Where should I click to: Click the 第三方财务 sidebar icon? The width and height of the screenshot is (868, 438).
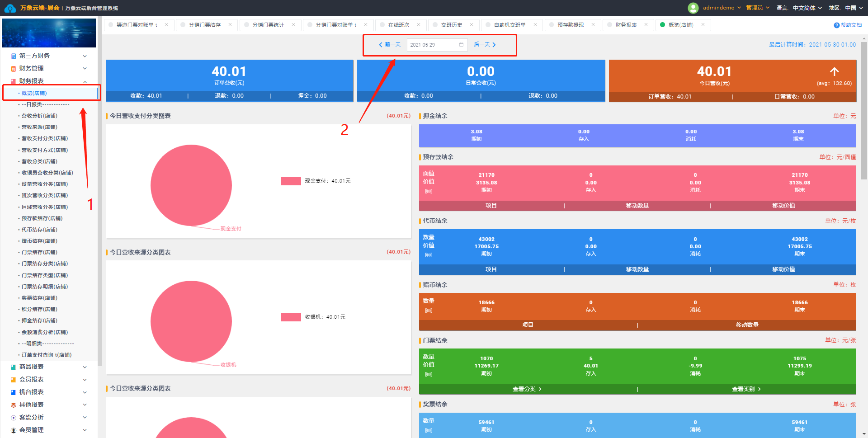(x=14, y=56)
